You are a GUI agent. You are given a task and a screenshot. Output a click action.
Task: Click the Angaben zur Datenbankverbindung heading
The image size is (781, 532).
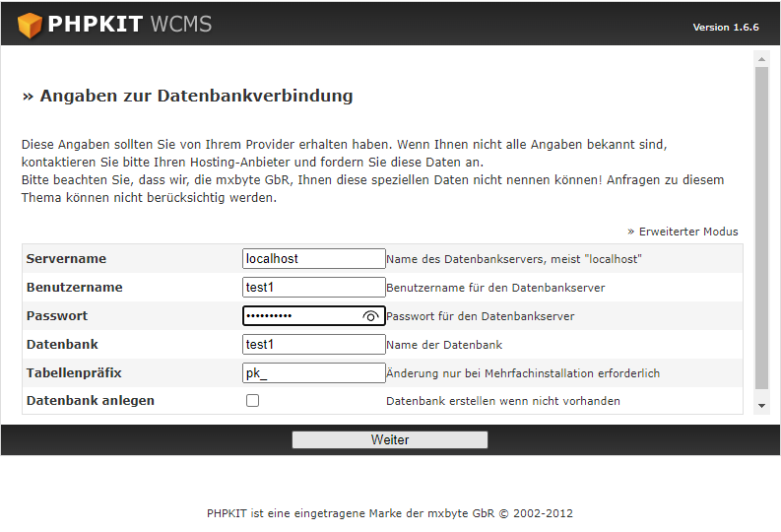click(187, 97)
